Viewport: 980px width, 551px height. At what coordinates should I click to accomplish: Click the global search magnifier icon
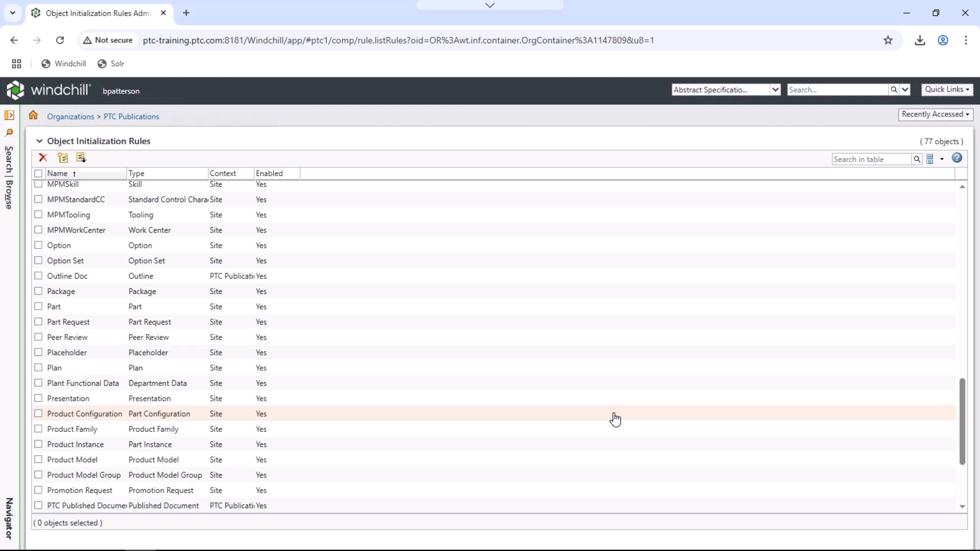[894, 90]
